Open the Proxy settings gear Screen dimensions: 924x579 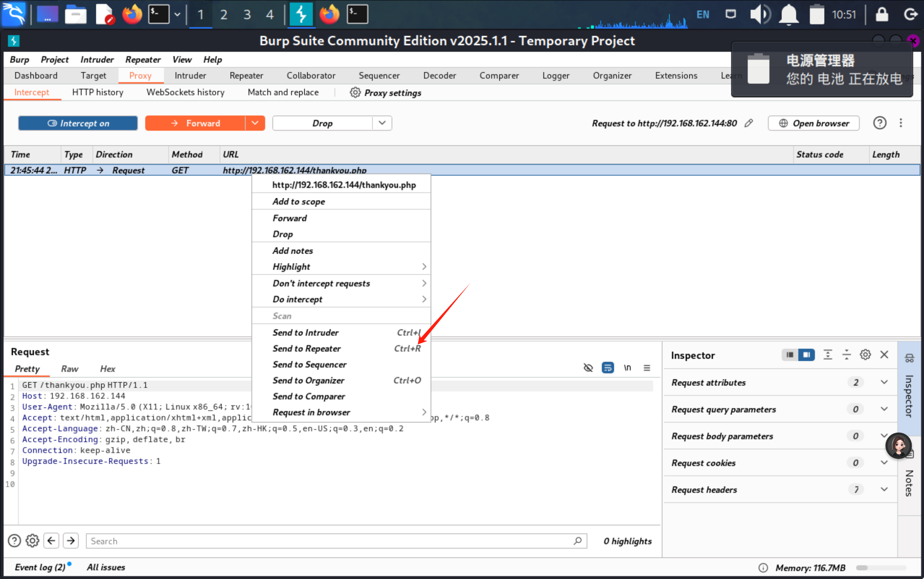click(x=355, y=92)
